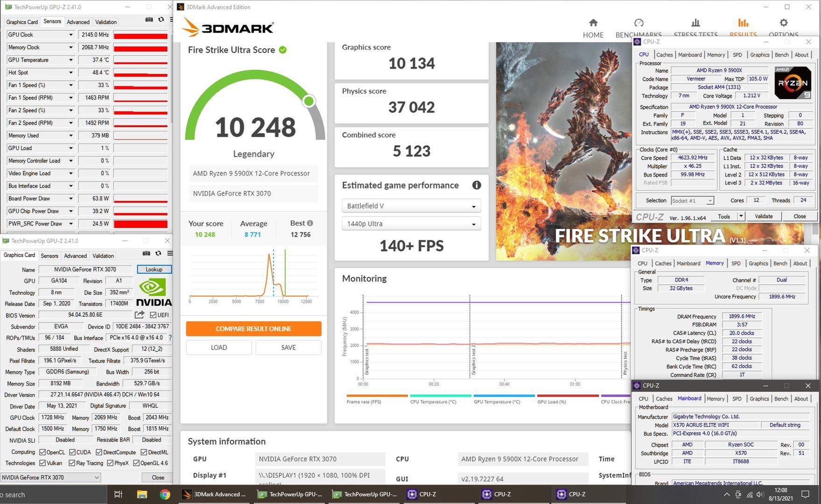This screenshot has height=504, width=821.
Task: Click the Lookup button in GPU-Z
Action: (x=154, y=269)
